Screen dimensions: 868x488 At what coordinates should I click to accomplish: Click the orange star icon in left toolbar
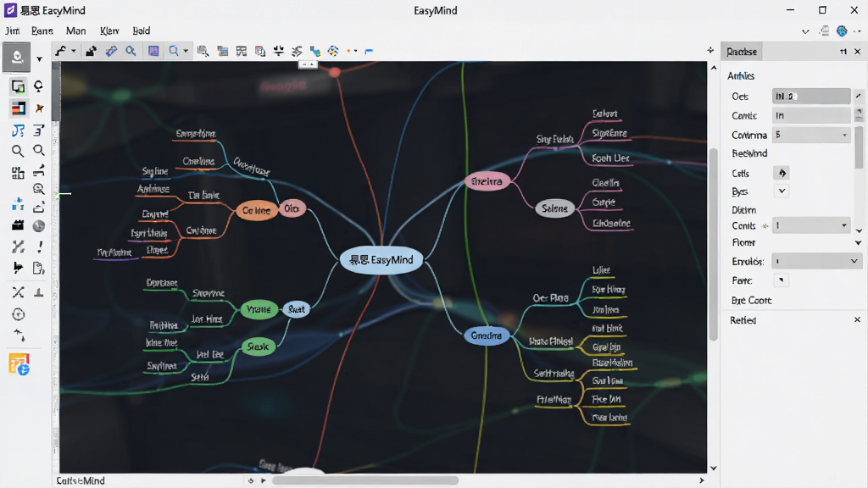pos(39,108)
